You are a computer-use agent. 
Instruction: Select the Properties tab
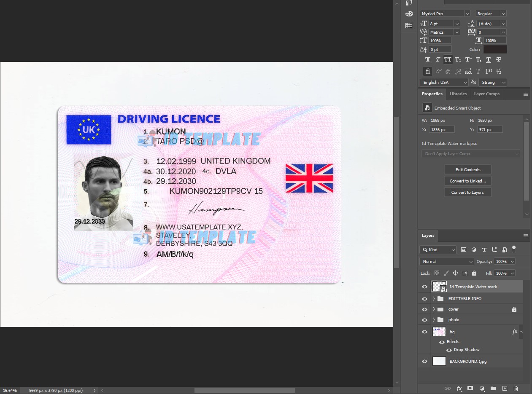(432, 94)
